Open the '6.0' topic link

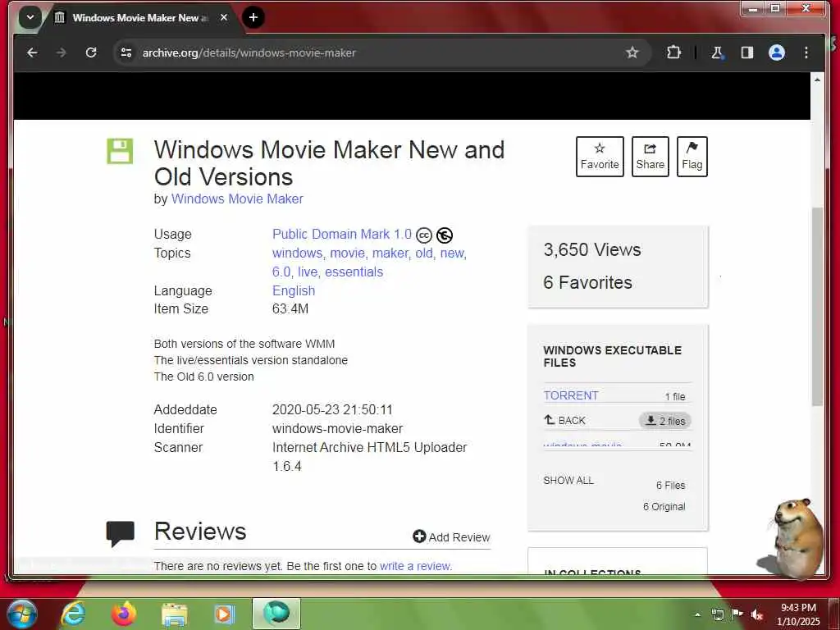pos(281,272)
